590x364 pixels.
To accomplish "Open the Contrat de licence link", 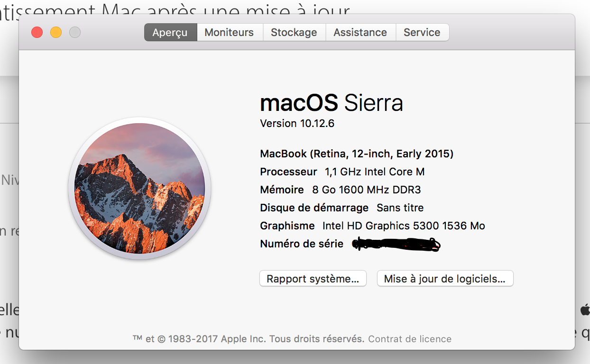I will (410, 339).
